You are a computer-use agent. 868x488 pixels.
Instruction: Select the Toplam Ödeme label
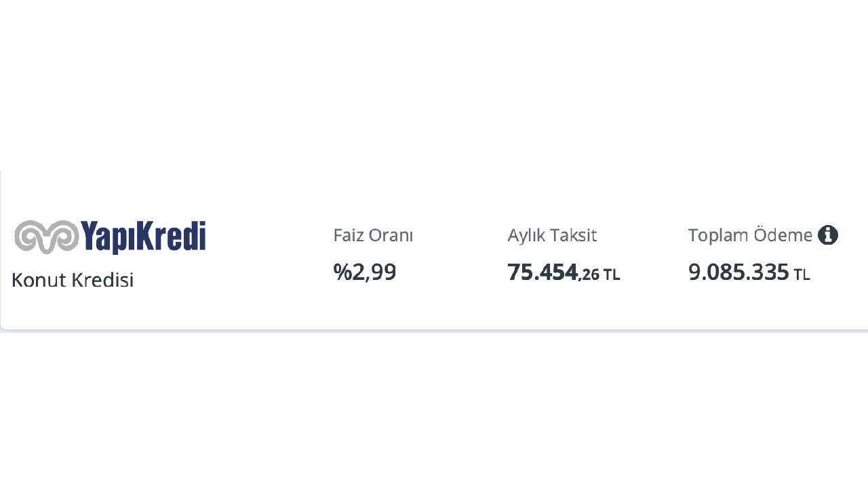click(x=750, y=235)
